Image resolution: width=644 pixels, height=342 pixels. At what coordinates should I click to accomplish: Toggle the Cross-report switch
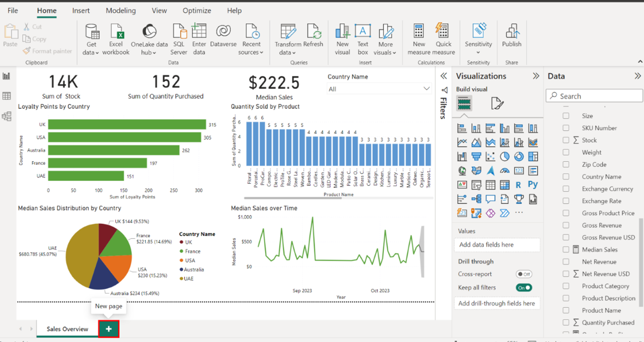[x=524, y=274]
